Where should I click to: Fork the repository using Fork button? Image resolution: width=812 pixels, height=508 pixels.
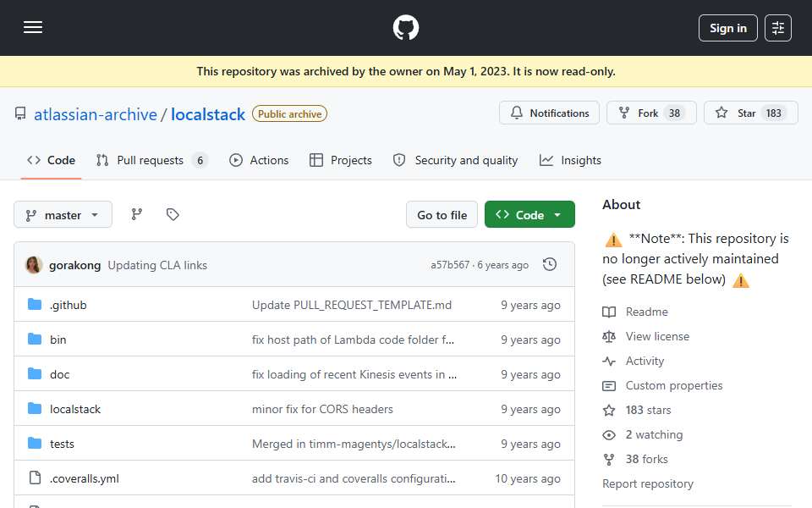(651, 113)
